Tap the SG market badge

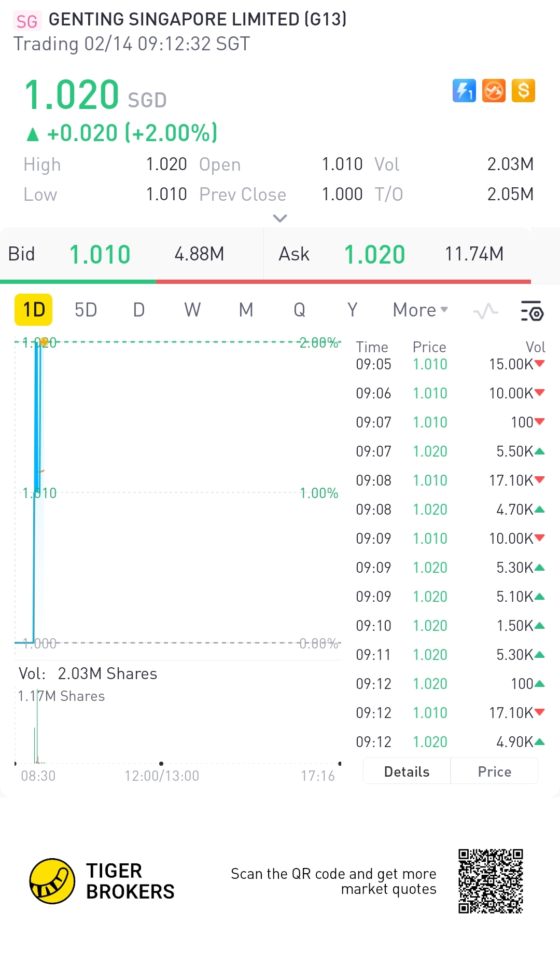(27, 21)
